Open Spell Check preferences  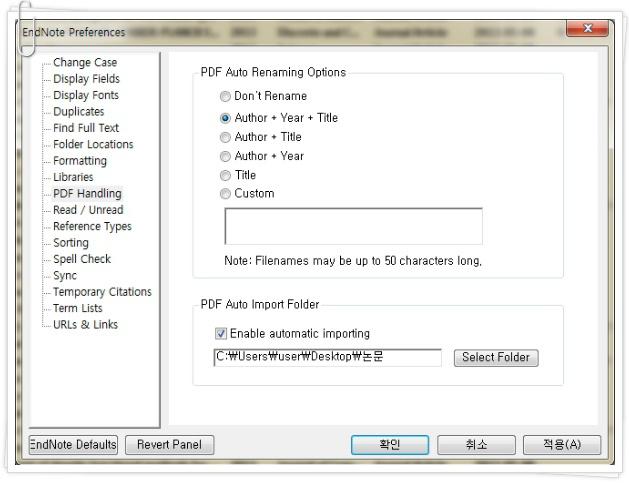pos(82,260)
